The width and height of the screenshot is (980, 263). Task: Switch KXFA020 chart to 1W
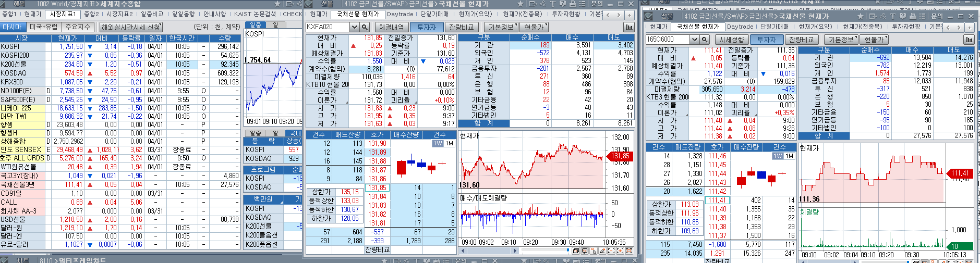coord(438,143)
